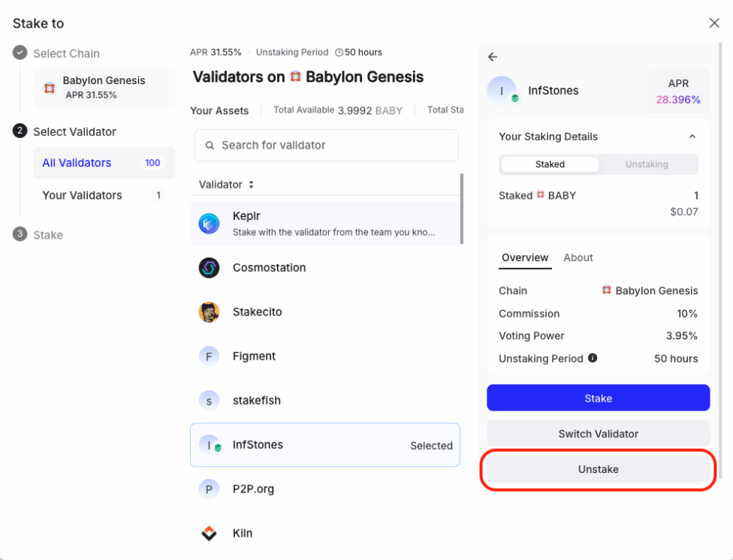Click the 28.396% APR value
The height and width of the screenshot is (560, 733).
pyautogui.click(x=678, y=100)
